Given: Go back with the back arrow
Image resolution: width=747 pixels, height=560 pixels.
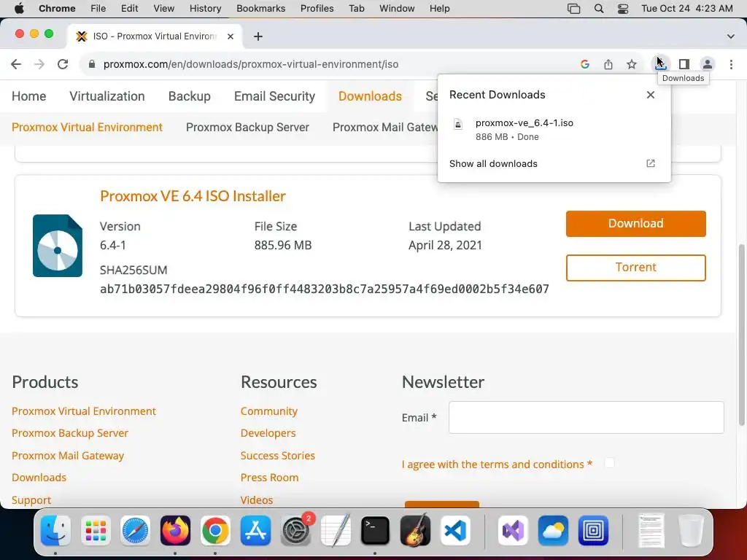Looking at the screenshot, I should click(16, 64).
